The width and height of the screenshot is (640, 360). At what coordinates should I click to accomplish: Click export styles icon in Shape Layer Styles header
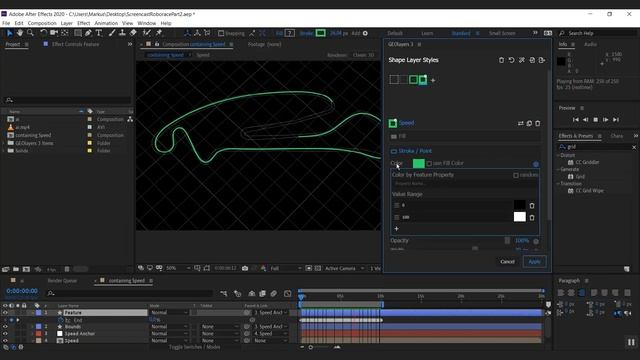pos(542,60)
